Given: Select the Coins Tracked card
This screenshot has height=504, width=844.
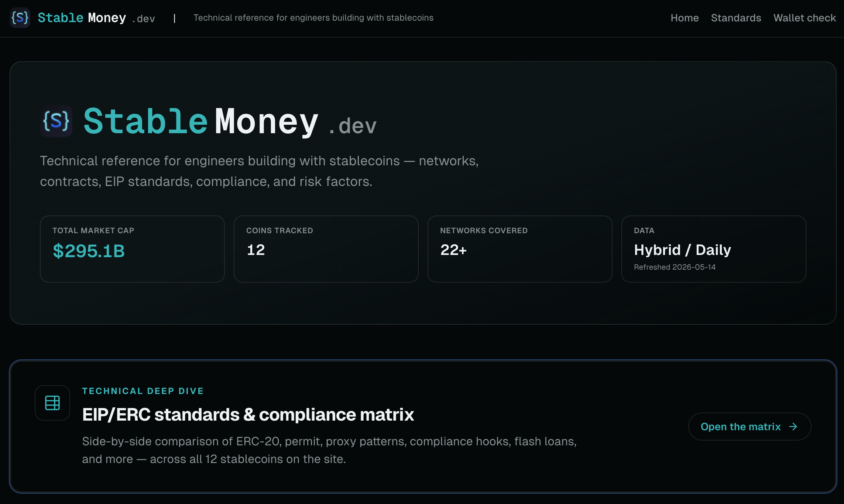Looking at the screenshot, I should [326, 249].
